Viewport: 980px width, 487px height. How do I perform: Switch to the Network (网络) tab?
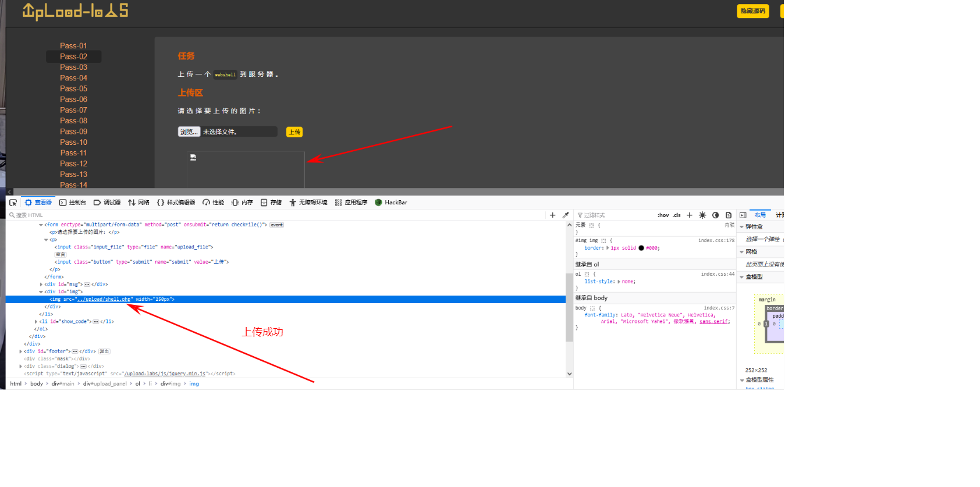pos(139,202)
